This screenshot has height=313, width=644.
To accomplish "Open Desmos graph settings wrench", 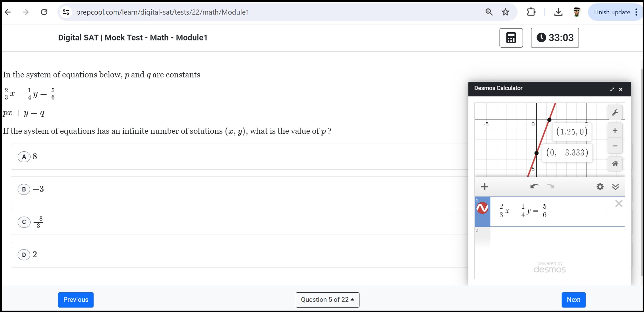I will (615, 112).
